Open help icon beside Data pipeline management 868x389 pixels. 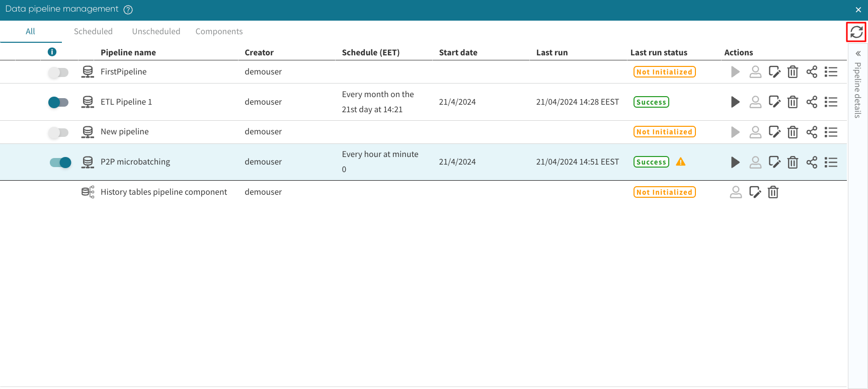pos(128,10)
